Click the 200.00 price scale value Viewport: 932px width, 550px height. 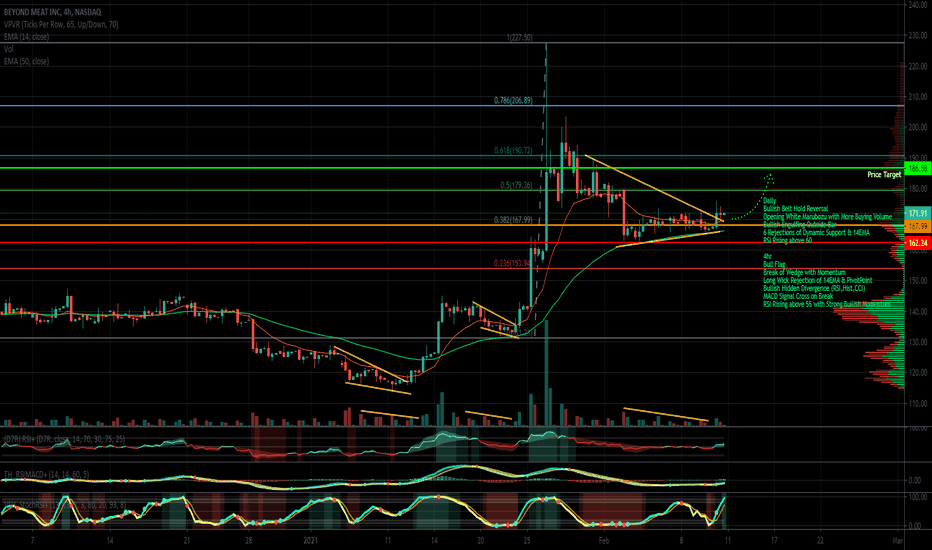(x=918, y=127)
